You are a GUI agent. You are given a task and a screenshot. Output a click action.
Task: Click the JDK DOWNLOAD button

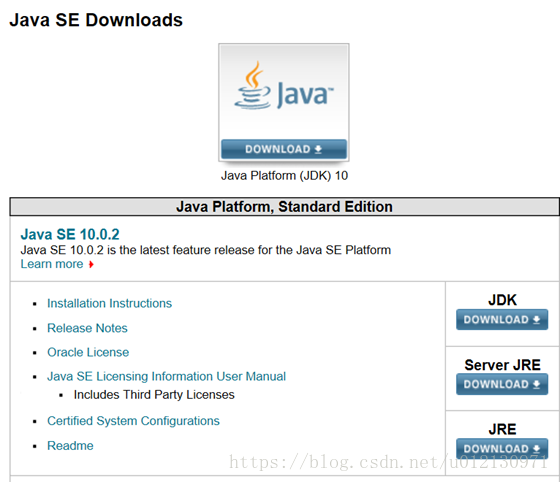coord(502,320)
